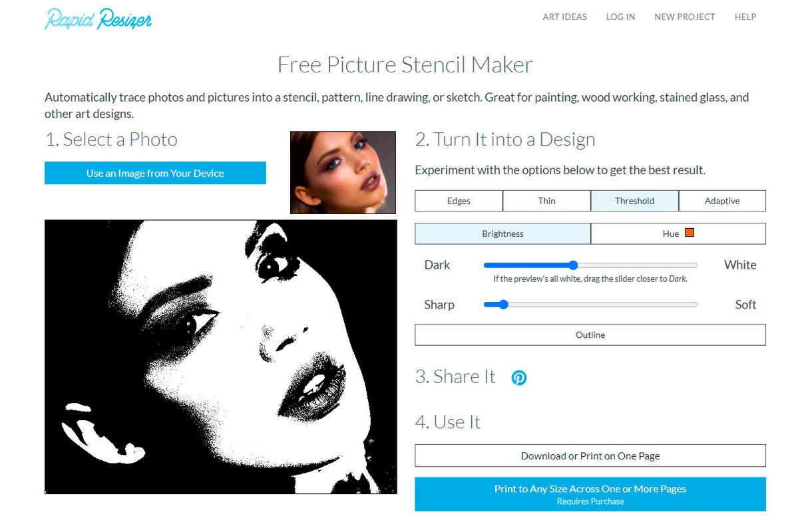Open the HELP page

[x=745, y=17]
